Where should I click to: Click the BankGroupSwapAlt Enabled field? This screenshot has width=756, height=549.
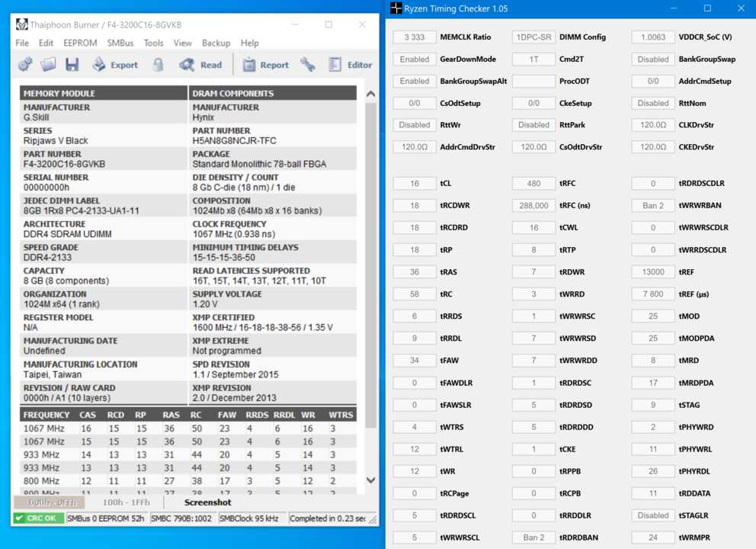point(414,81)
